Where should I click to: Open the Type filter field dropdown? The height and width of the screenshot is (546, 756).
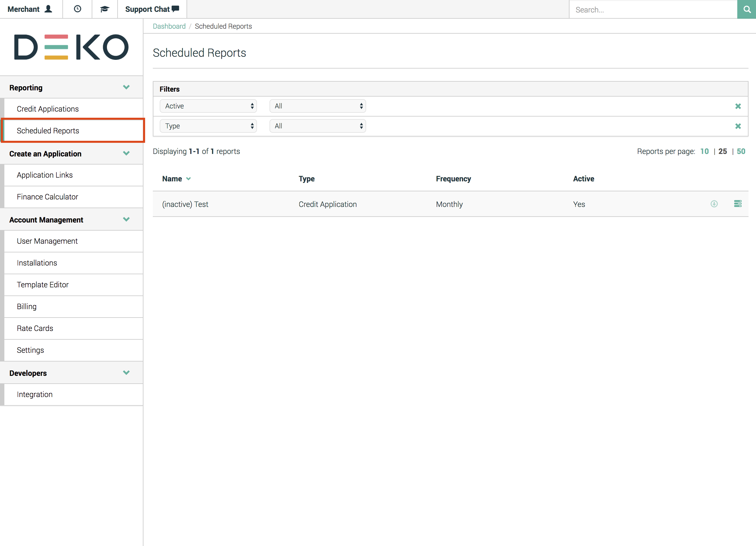click(x=208, y=126)
